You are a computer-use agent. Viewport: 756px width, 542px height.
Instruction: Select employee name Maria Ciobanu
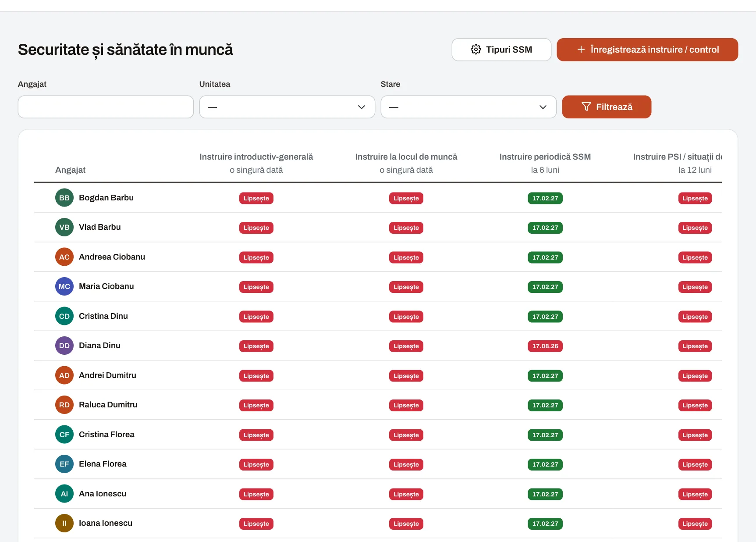tap(106, 286)
